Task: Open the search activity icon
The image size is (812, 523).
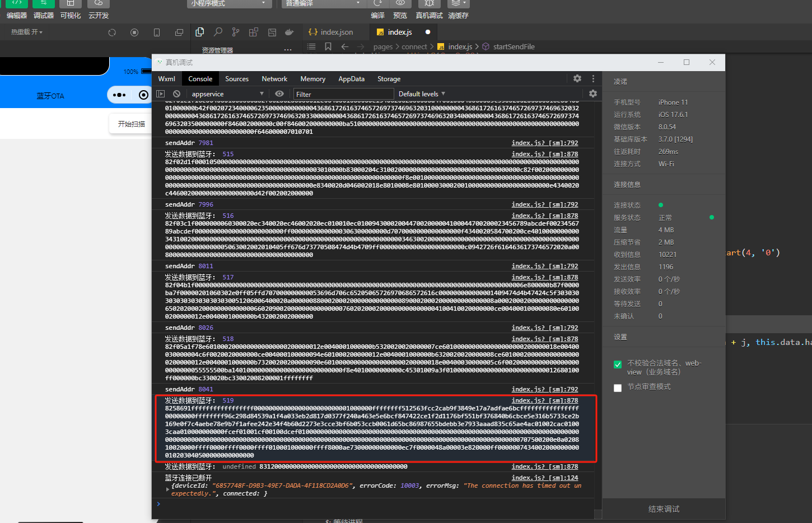Action: [x=218, y=32]
